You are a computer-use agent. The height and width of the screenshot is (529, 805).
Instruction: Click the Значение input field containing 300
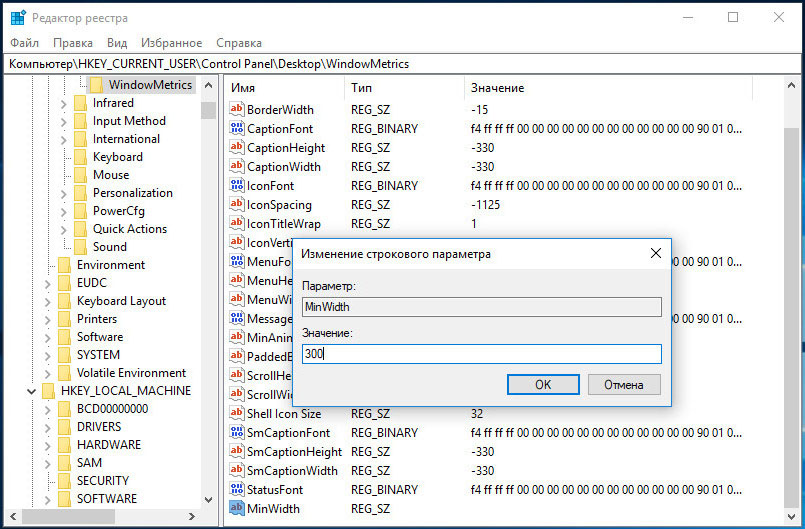pyautogui.click(x=482, y=354)
